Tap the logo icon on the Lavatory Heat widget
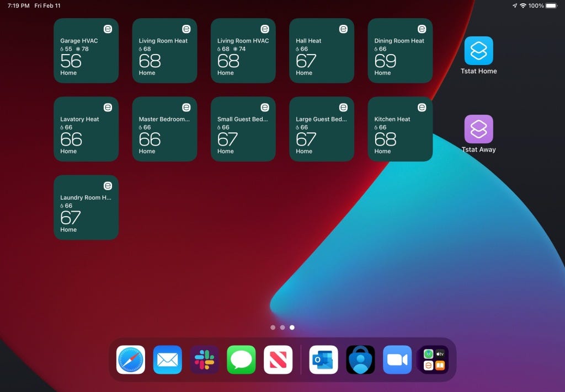This screenshot has width=565, height=392. [x=108, y=108]
